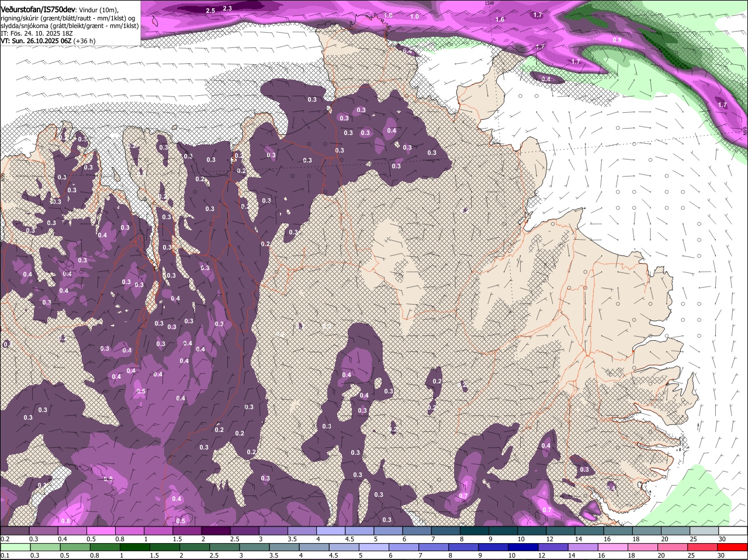Pick rain legend swatch between 16 and 18

click(614, 547)
